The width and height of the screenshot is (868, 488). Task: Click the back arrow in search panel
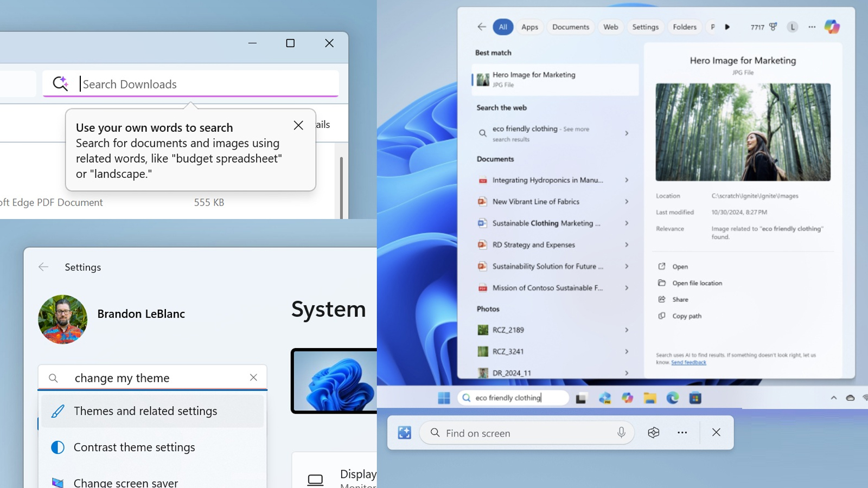pos(481,27)
